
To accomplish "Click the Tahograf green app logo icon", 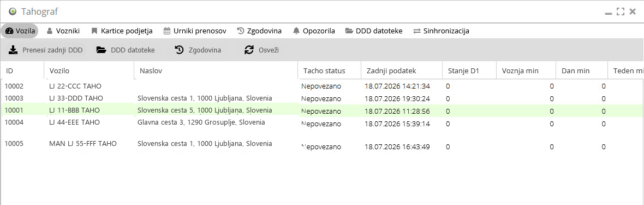I will (x=13, y=11).
